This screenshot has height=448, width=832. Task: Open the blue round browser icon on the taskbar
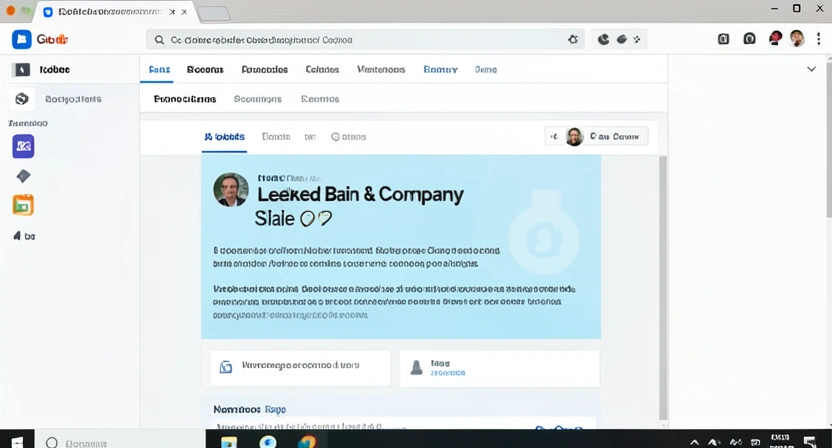268,441
